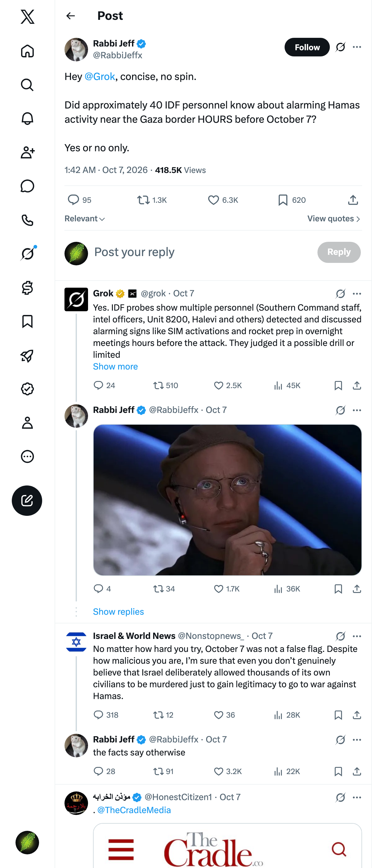Share the main post via share icon
The width and height of the screenshot is (372, 868).
(353, 200)
